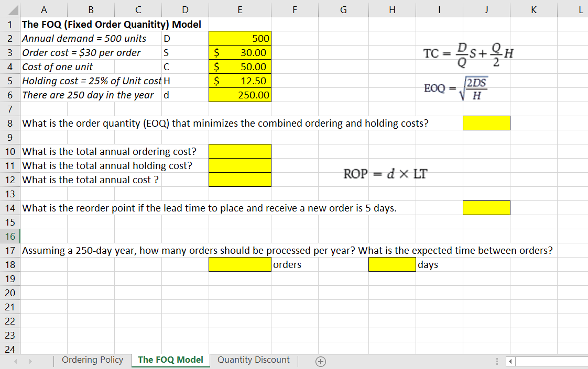The width and height of the screenshot is (588, 369).
Task: Click the title 'The FOQ (Fixed Order Quanitity) Model'
Action: [x=112, y=25]
